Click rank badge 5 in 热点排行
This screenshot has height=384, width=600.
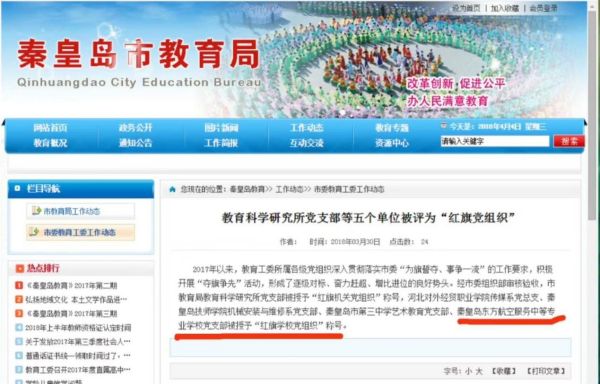19,342
